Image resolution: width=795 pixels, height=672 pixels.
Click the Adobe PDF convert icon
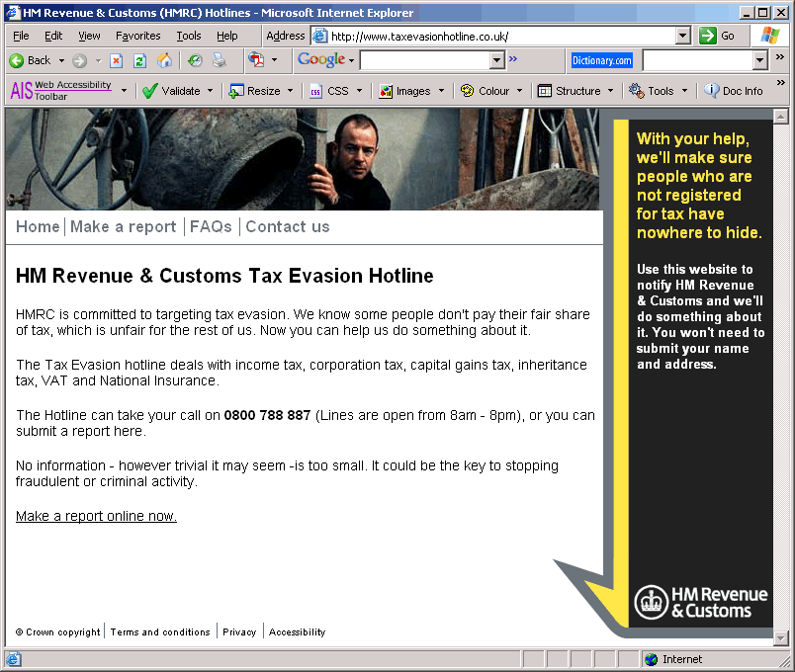(x=256, y=60)
